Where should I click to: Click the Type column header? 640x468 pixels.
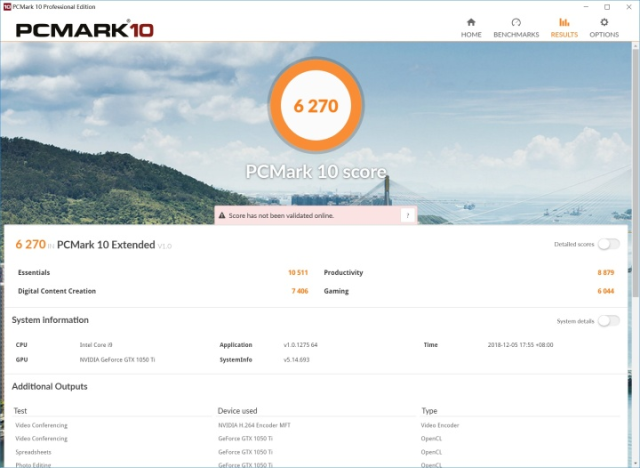pos(429,411)
